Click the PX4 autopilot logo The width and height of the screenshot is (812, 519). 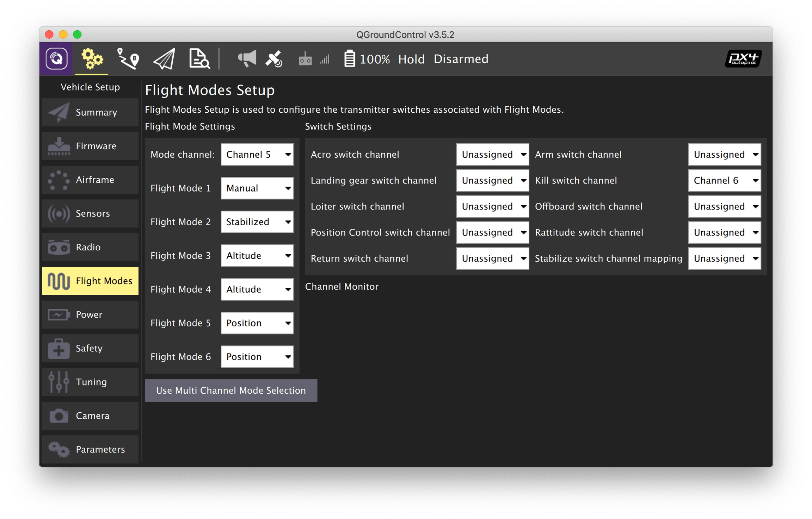click(x=743, y=58)
